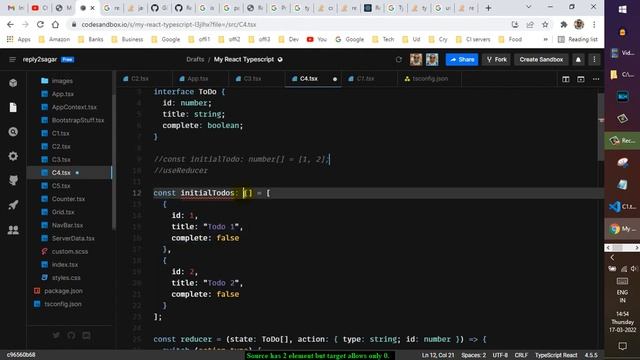This screenshot has height=360, width=640.
Task: Open the Deployment rocket icon
Action: (13, 205)
